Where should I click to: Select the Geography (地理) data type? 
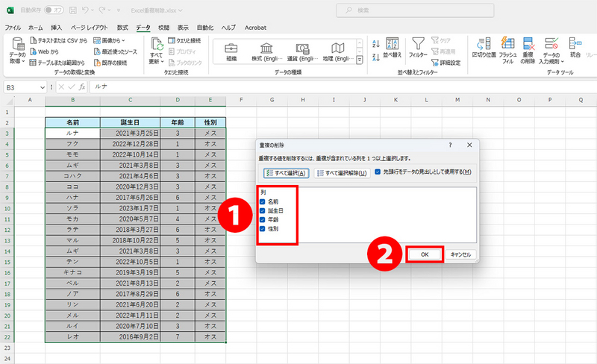[x=338, y=51]
